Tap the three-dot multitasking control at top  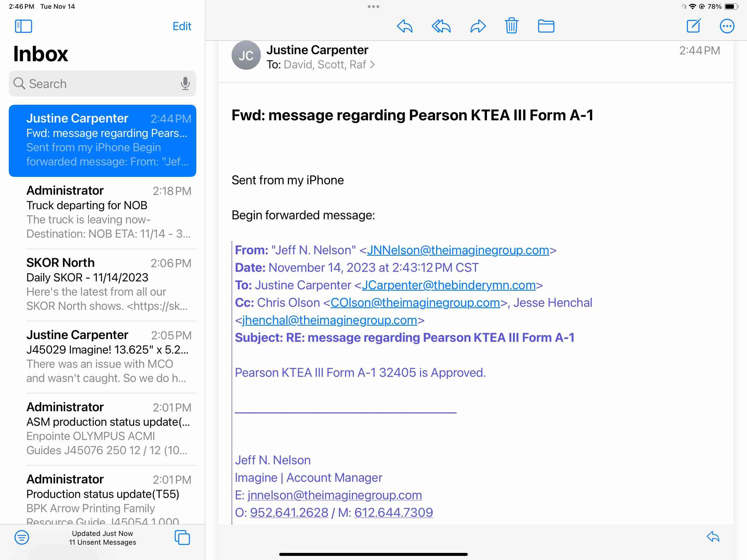pyautogui.click(x=373, y=6)
